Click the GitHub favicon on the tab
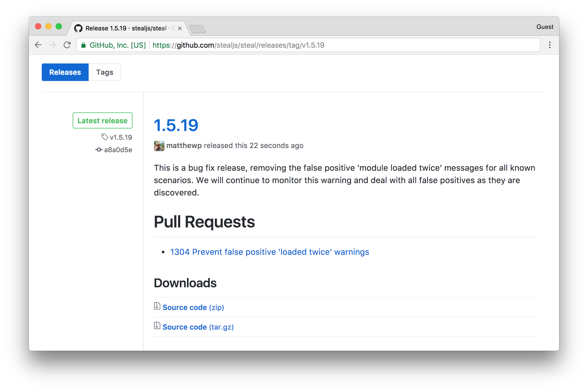Viewport: 588px width, 392px height. (78, 28)
